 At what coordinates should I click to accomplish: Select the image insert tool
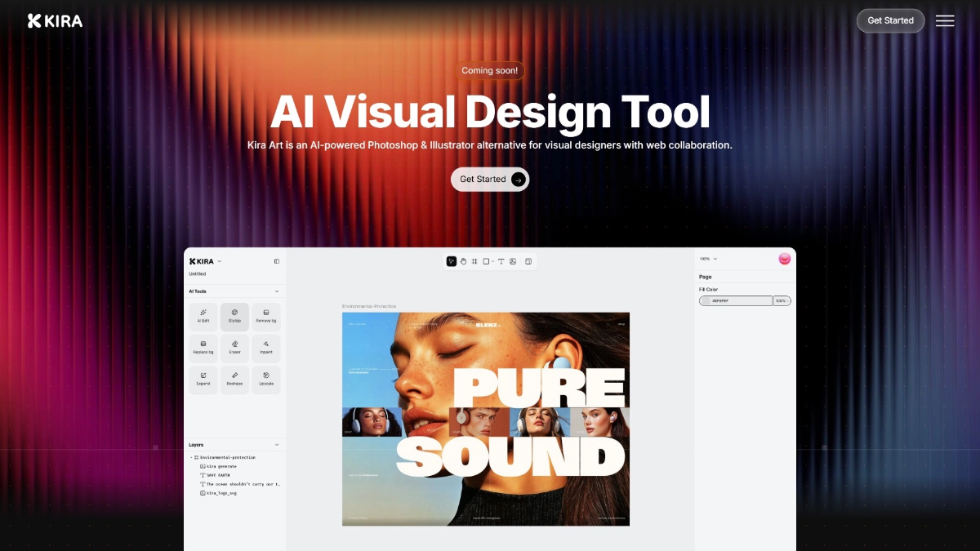(x=513, y=261)
